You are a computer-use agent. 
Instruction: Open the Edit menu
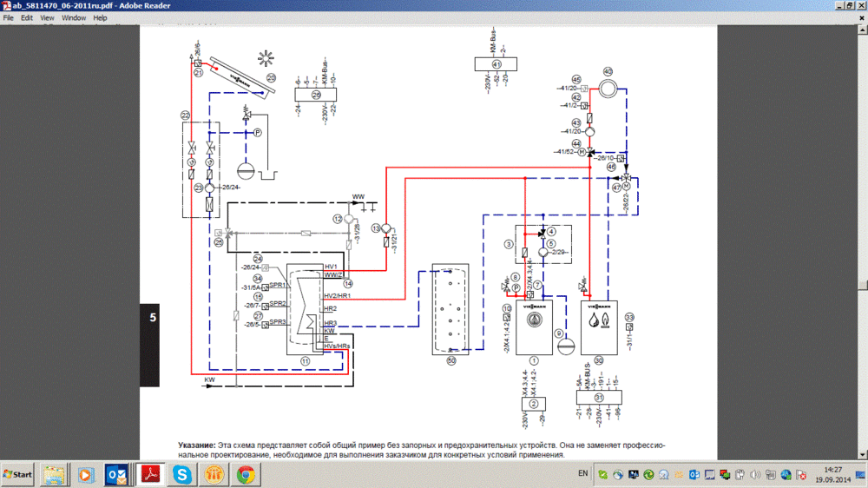tap(28, 17)
